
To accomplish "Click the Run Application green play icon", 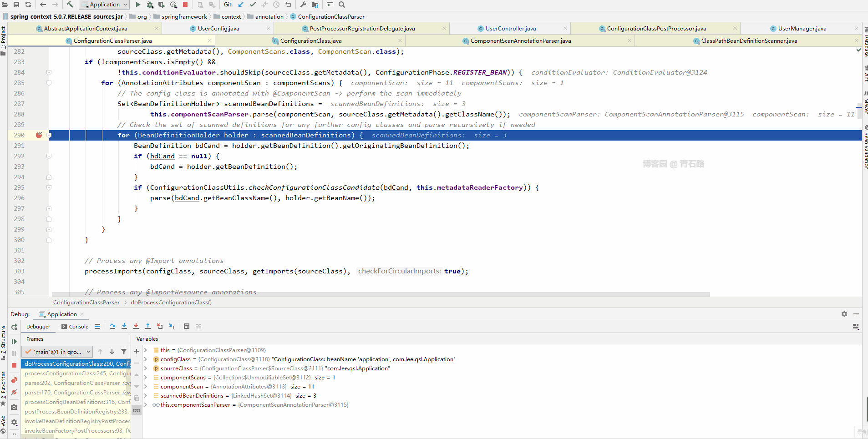I will (138, 5).
